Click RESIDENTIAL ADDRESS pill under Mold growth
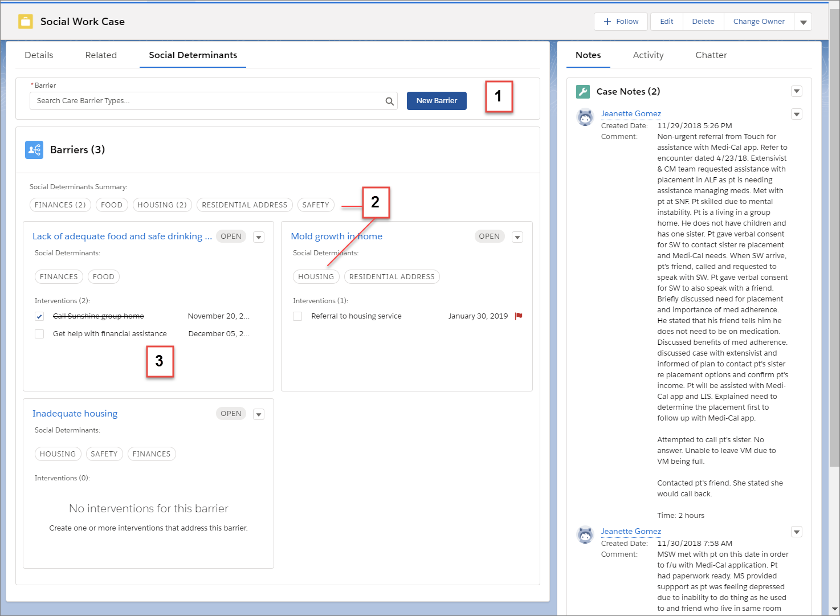 coord(392,277)
